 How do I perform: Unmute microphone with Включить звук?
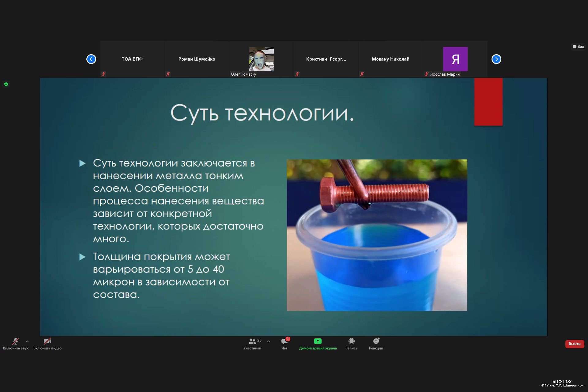pyautogui.click(x=16, y=344)
